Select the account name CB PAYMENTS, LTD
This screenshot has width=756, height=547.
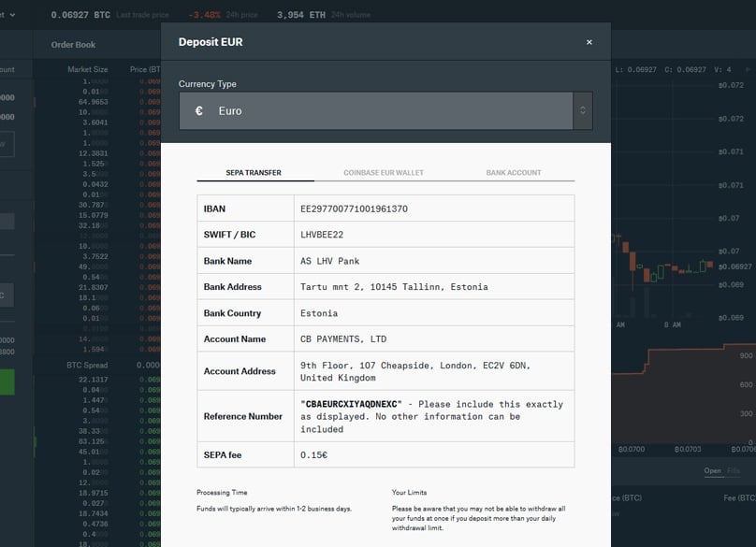point(343,339)
